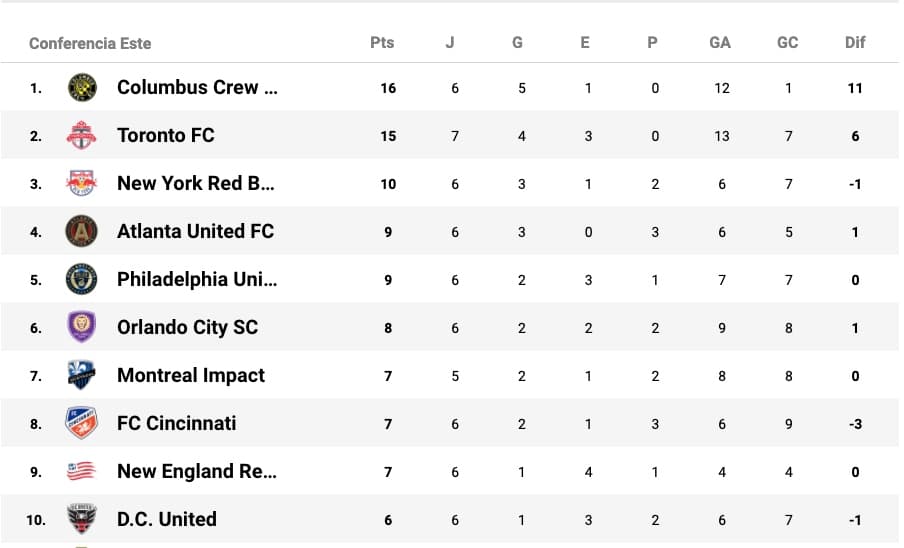Click the Toronto FC crest icon
Viewport: 904px width, 548px height.
coord(81,135)
